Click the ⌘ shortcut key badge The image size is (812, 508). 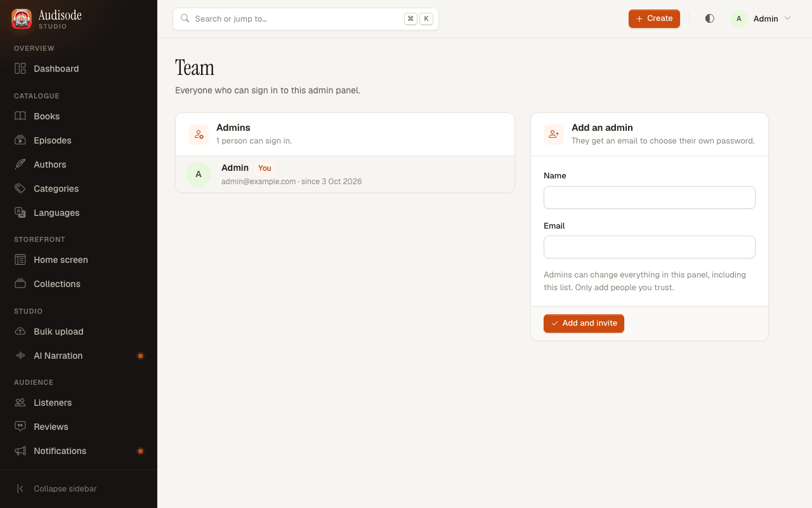[410, 19]
